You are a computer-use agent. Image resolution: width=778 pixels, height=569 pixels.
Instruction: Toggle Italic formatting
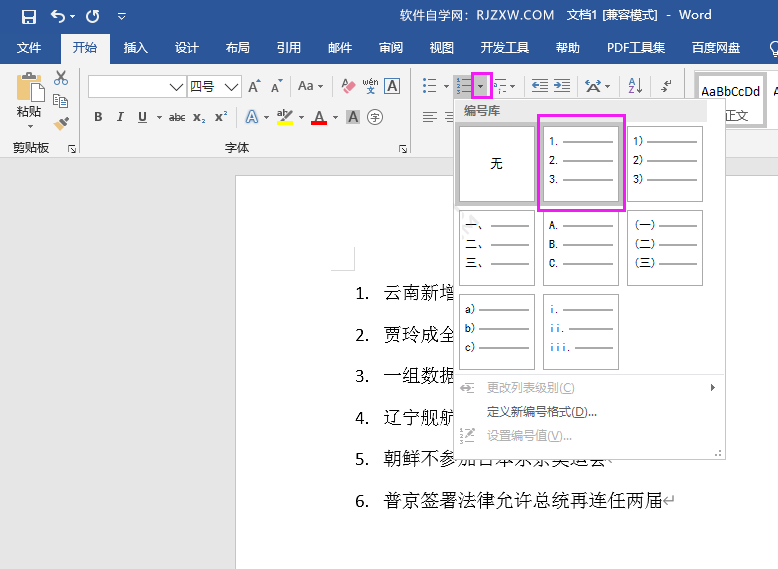click(120, 117)
